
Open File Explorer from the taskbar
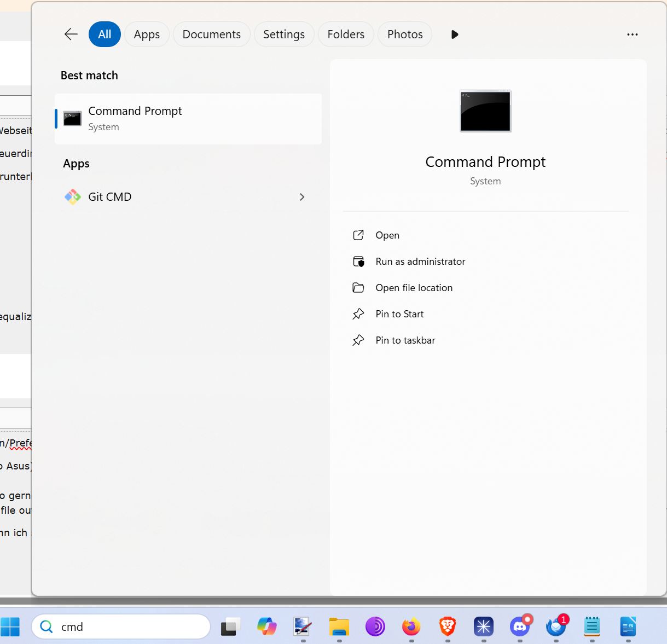click(x=339, y=626)
